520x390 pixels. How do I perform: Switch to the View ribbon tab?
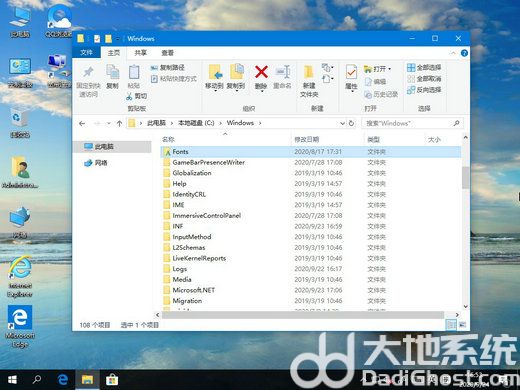167,53
